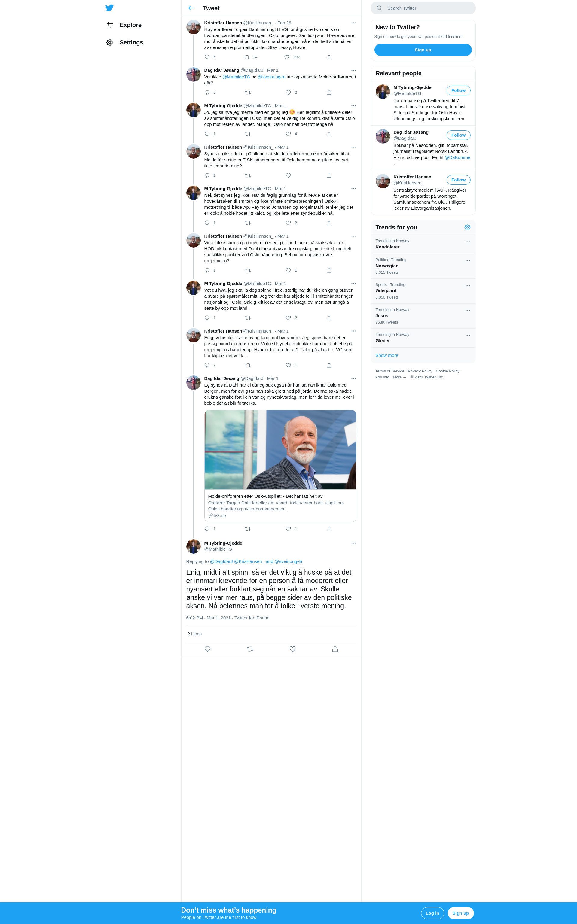Like Kristoffer Hansen's Feb 28 tweet
This screenshot has height=924, width=577.
pyautogui.click(x=287, y=57)
